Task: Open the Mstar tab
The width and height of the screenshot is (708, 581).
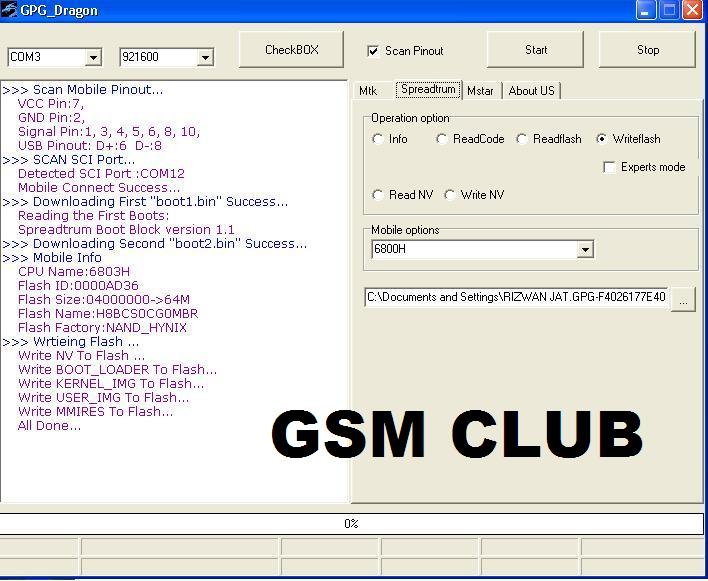Action: [x=480, y=91]
